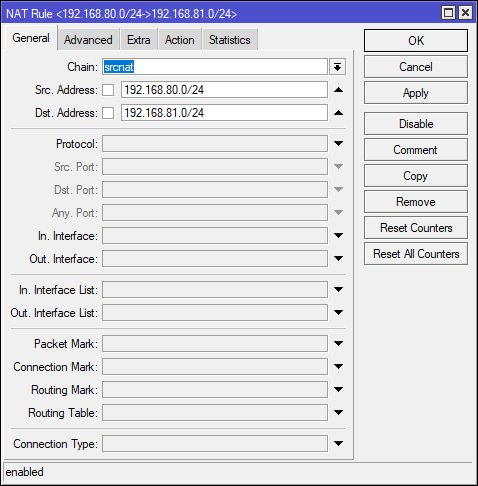
Task: Open the Chain dropdown list
Action: click(x=337, y=67)
